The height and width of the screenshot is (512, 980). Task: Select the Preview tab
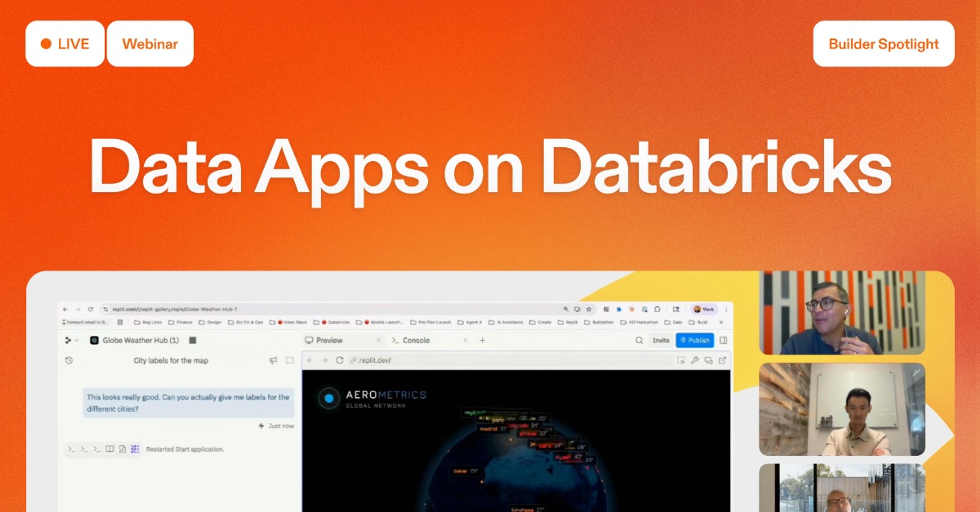(329, 340)
